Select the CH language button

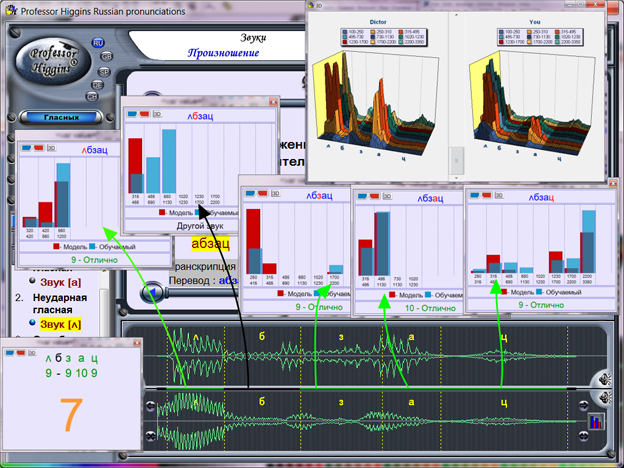click(92, 96)
